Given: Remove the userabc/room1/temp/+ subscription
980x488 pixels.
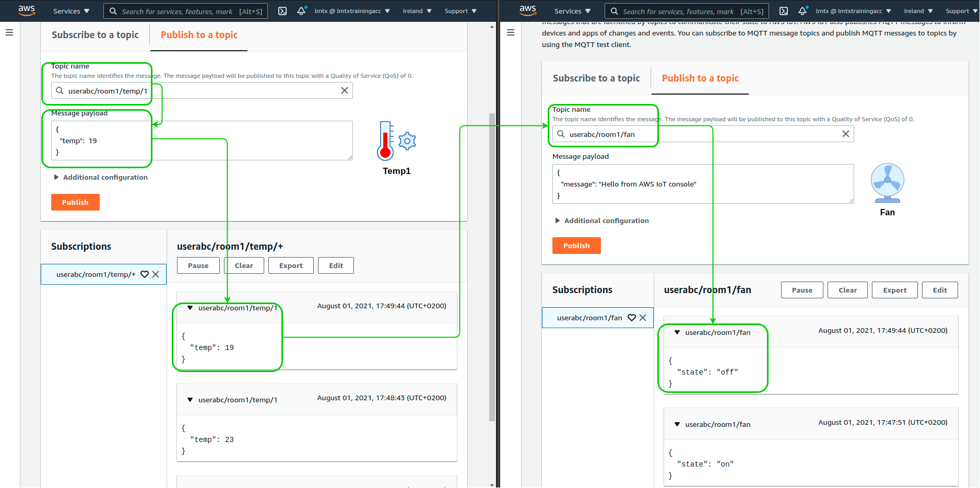Looking at the screenshot, I should [x=156, y=274].
